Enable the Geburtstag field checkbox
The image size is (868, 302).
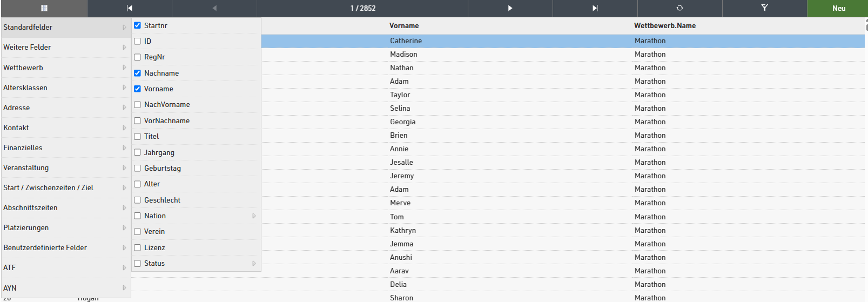pyautogui.click(x=138, y=168)
